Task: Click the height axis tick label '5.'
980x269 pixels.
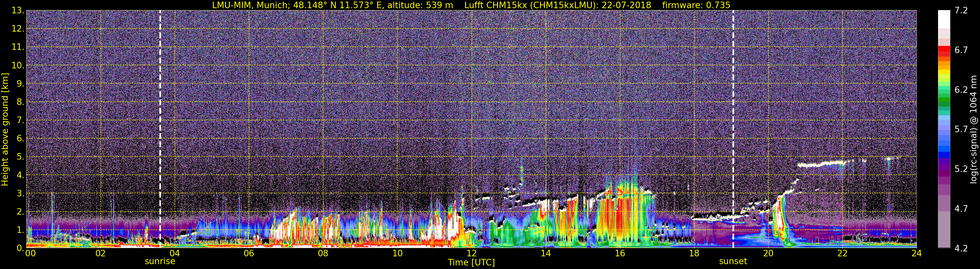Action: [x=20, y=157]
